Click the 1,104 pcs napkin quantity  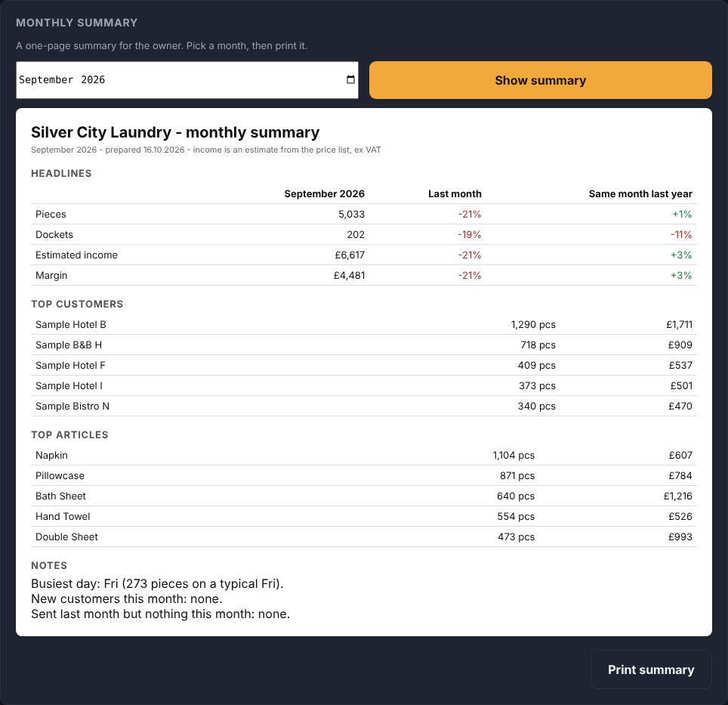[514, 456]
